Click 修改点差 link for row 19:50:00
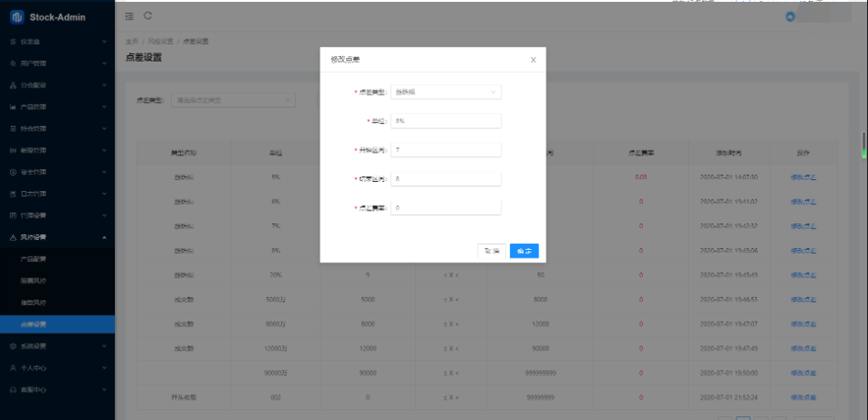 [803, 373]
